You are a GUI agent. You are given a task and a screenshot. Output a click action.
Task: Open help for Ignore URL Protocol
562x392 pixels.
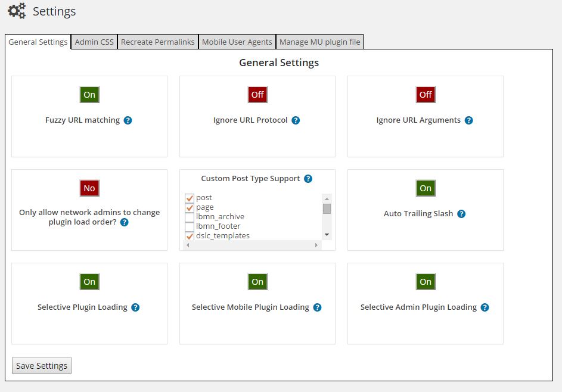[x=296, y=120]
